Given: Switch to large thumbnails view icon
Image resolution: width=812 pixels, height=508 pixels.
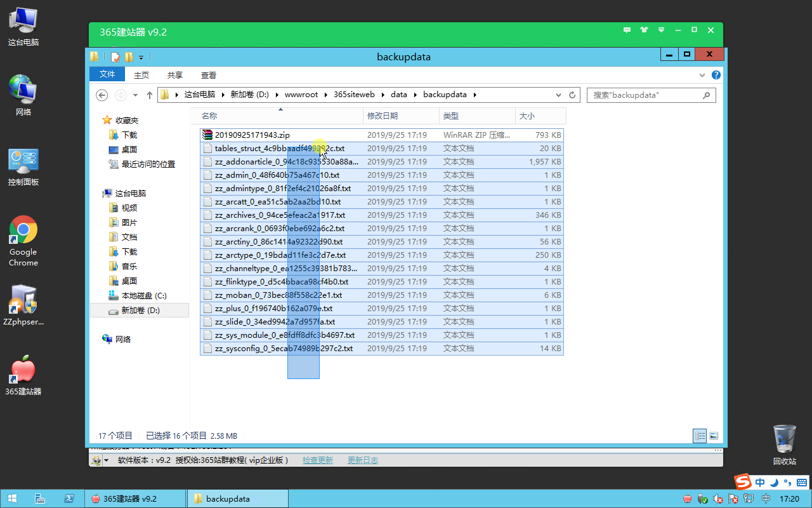Looking at the screenshot, I should [x=713, y=436].
